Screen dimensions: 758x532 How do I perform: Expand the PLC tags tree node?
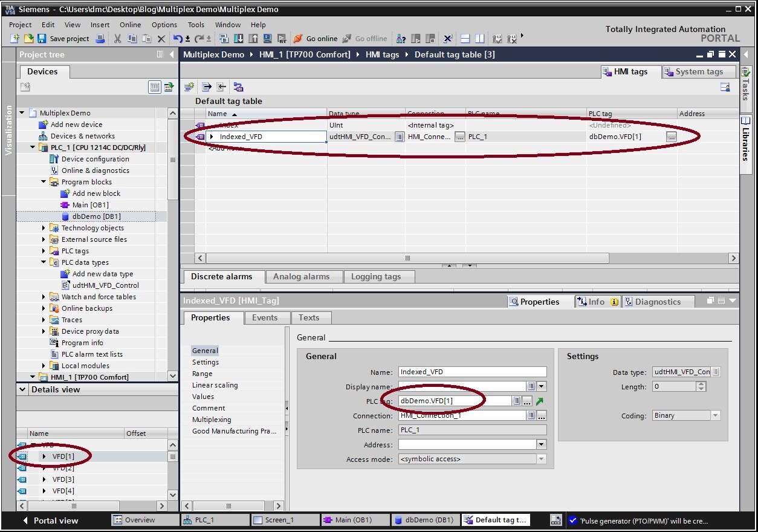point(44,251)
